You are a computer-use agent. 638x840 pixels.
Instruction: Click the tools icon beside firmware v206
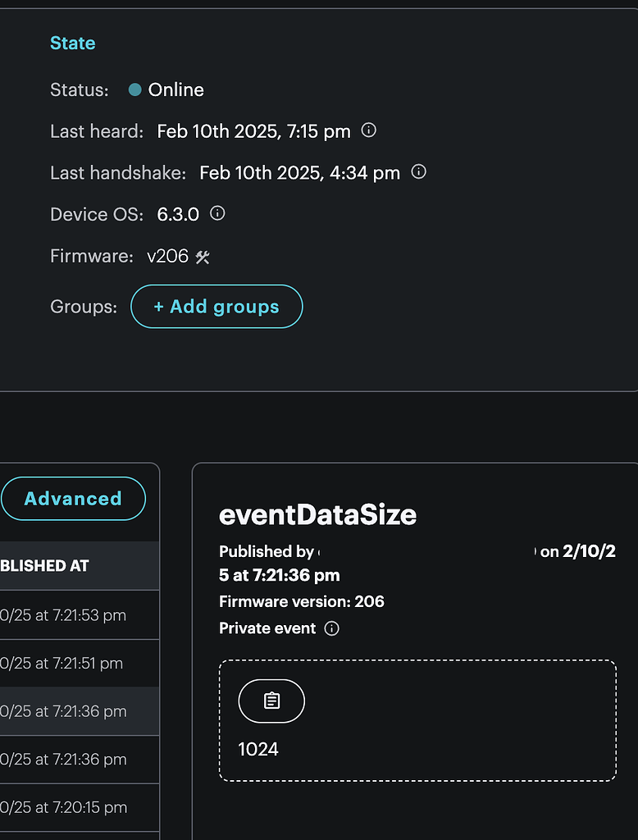pyautogui.click(x=203, y=256)
